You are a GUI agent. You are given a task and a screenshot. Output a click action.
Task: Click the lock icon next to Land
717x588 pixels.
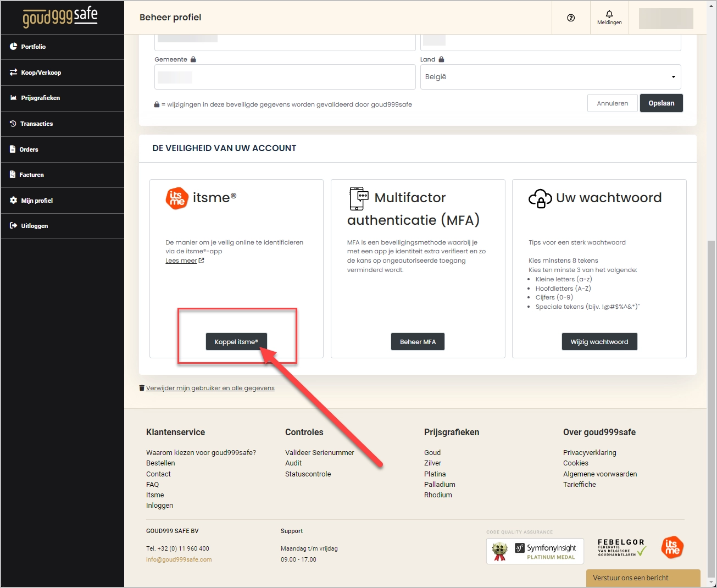441,59
